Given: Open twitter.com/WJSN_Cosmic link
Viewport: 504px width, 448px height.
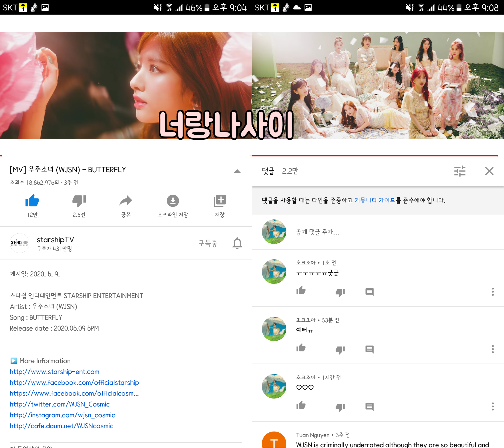Looking at the screenshot, I should click(x=60, y=404).
